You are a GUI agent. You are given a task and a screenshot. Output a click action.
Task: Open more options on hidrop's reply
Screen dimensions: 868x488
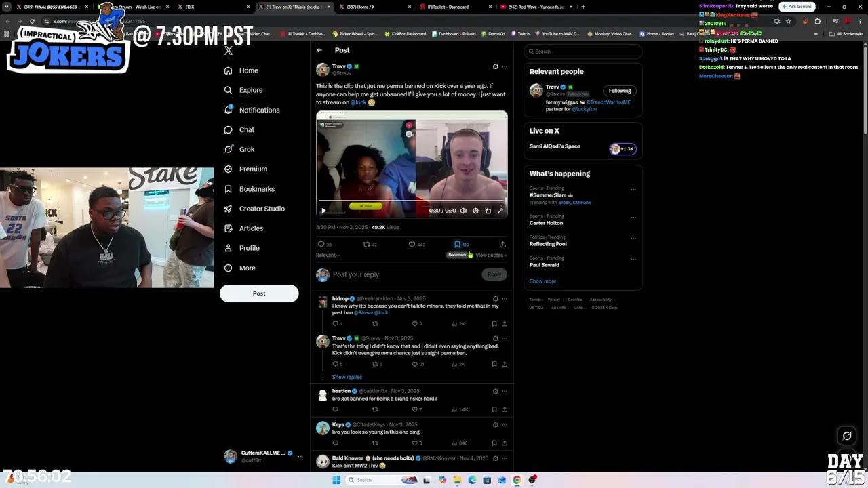(504, 299)
